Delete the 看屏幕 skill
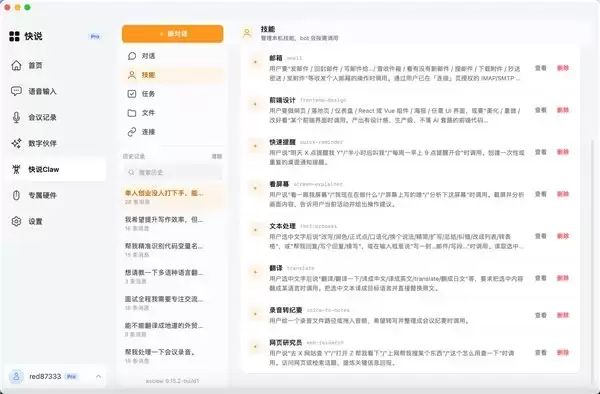Screen dimensions: 600x394 (562, 194)
